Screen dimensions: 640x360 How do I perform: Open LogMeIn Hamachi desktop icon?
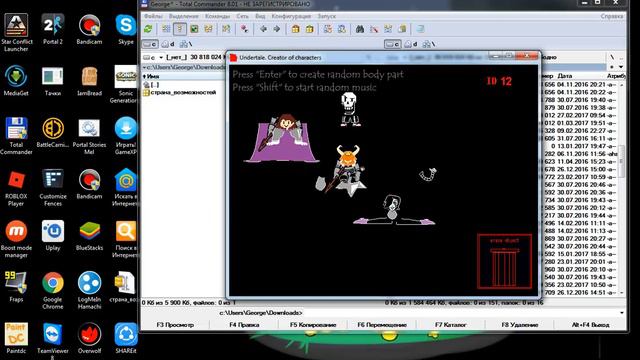pyautogui.click(x=89, y=291)
